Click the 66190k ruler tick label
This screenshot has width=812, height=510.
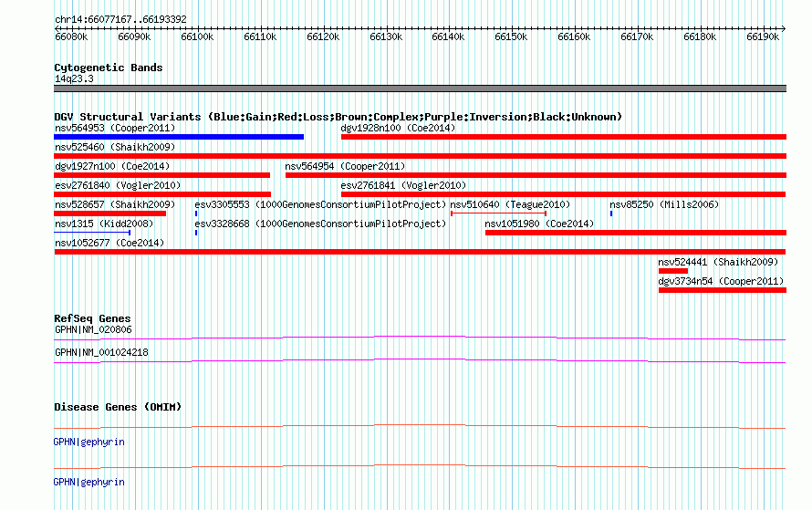(763, 36)
